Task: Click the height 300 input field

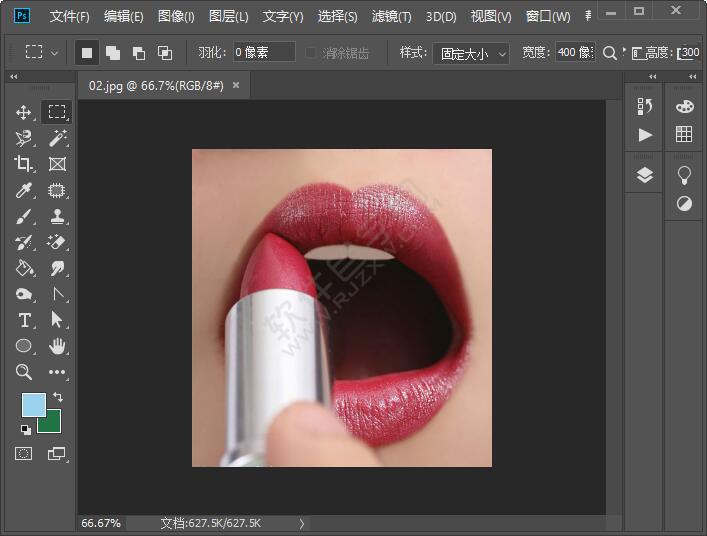Action: (689, 53)
